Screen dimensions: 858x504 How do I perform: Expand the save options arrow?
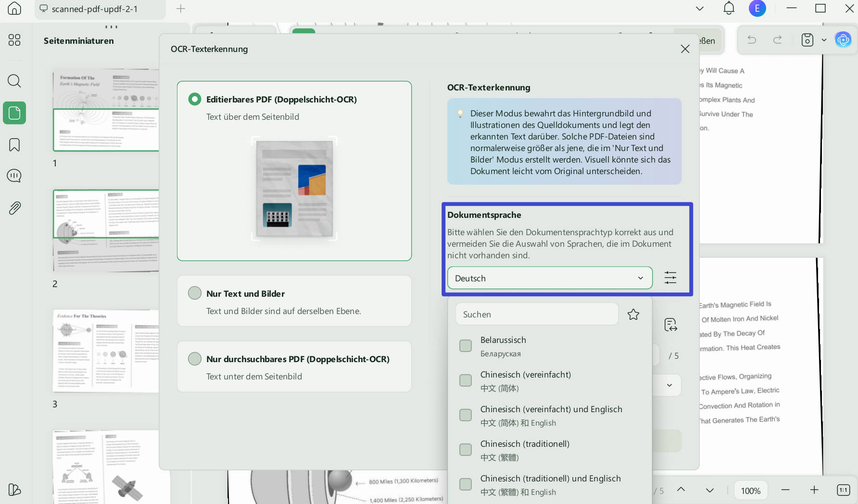[x=824, y=40]
